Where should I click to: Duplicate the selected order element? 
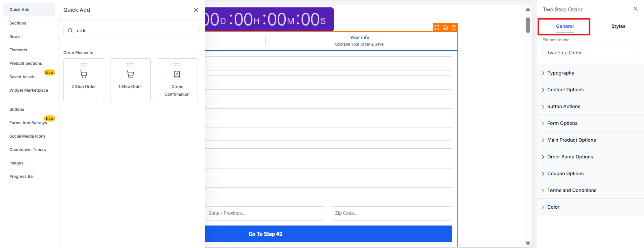[x=445, y=28]
